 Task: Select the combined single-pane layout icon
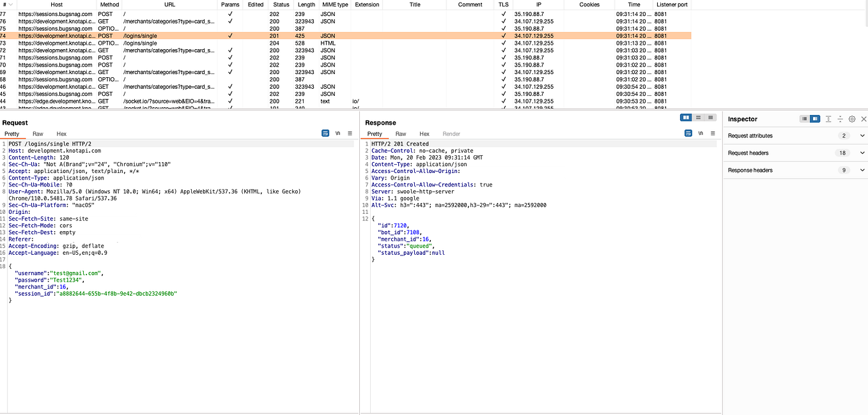pyautogui.click(x=711, y=117)
